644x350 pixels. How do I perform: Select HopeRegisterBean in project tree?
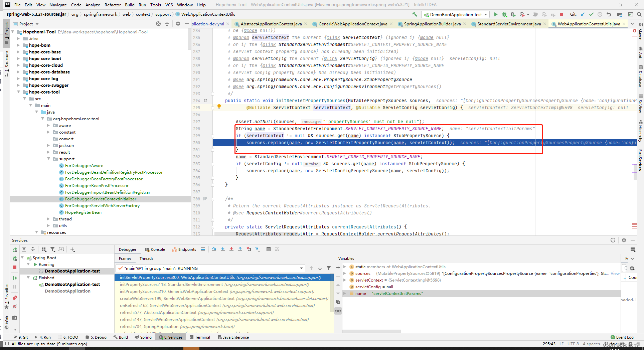(83, 212)
